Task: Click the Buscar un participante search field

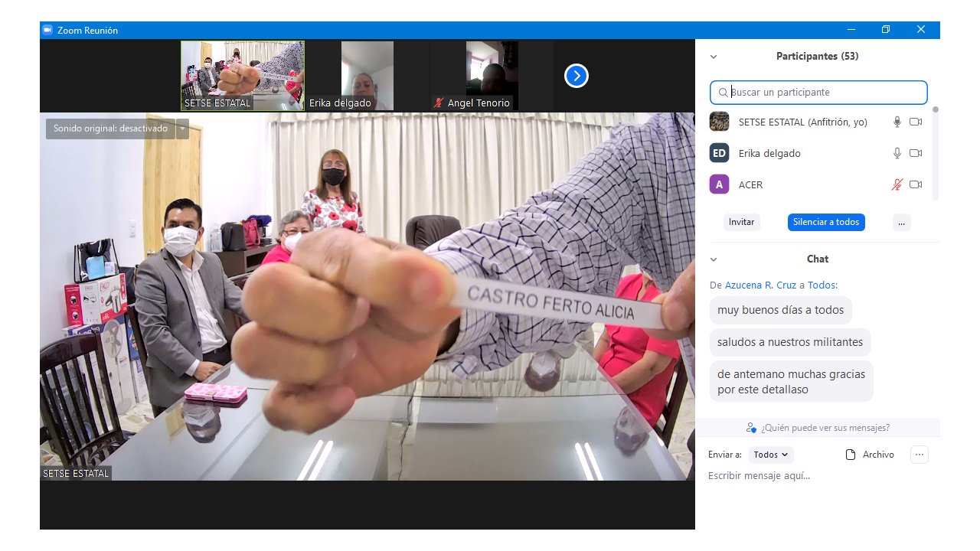Action: tap(818, 93)
